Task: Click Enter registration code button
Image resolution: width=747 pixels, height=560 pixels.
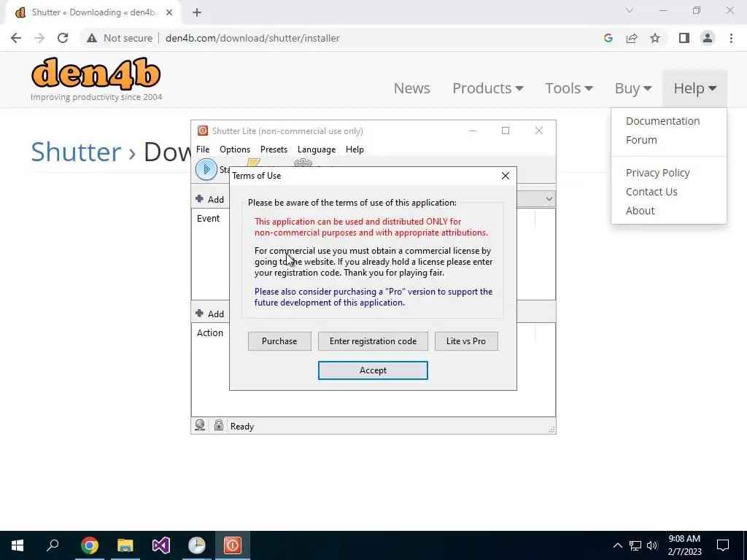Action: [x=373, y=341]
